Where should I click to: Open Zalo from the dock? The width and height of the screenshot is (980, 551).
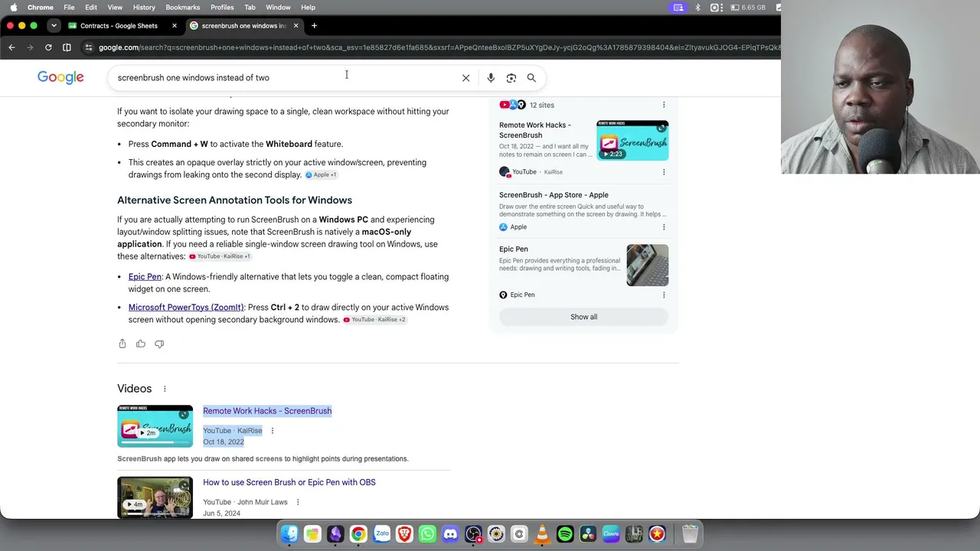[x=381, y=534]
